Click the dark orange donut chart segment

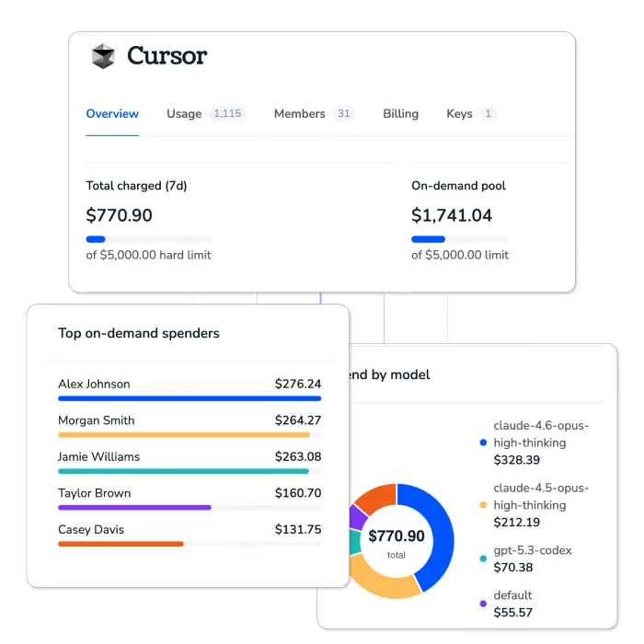(x=378, y=498)
